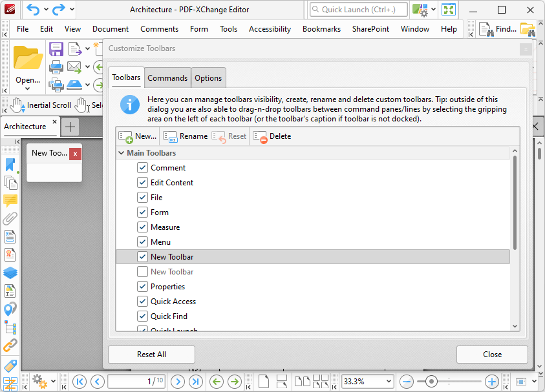The image size is (545, 392).
Task: Open the Accessibility menu
Action: [x=270, y=29]
